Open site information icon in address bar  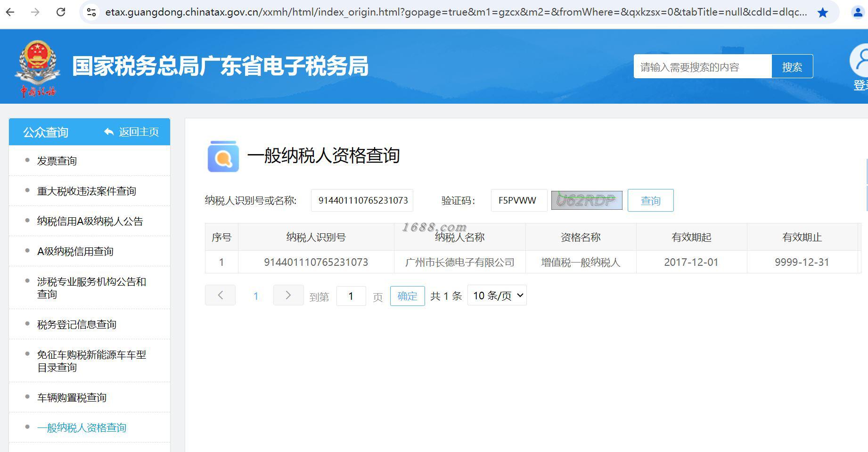[x=91, y=12]
